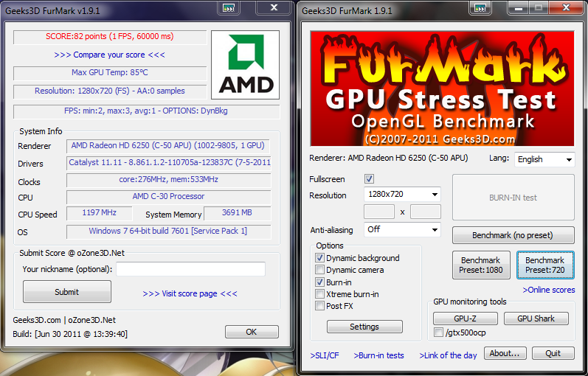Click the Renderer value AMD Radeon HD 6250
The width and height of the screenshot is (588, 376).
pyautogui.click(x=168, y=145)
